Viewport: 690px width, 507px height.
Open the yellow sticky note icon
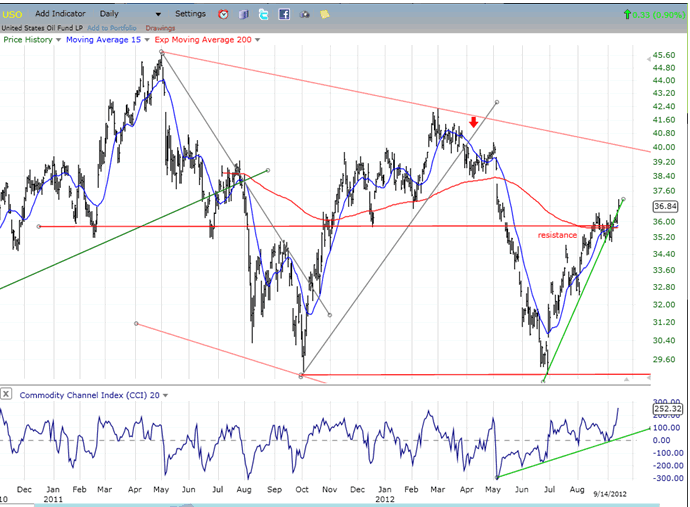[325, 15]
